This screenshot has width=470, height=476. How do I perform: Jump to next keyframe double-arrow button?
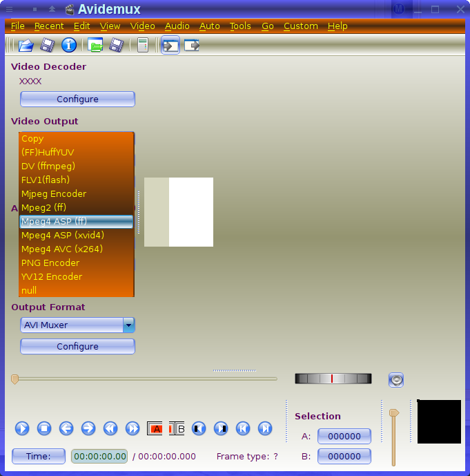[x=133, y=428]
